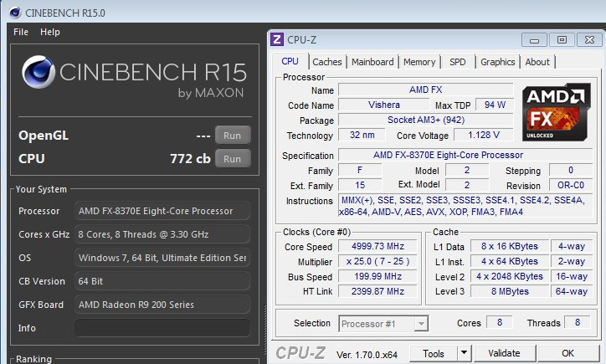
Task: Switch to the Mainboard tab
Action: (372, 62)
